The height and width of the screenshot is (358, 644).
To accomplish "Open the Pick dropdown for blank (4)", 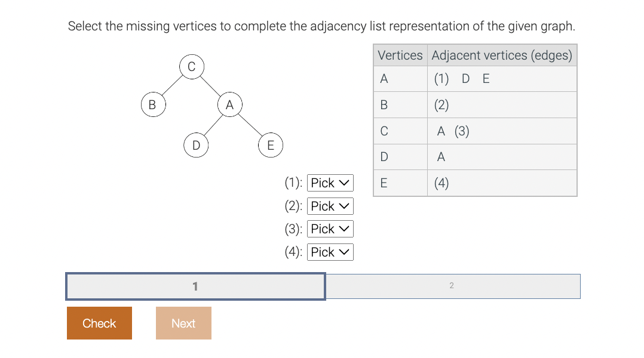I will (x=330, y=252).
